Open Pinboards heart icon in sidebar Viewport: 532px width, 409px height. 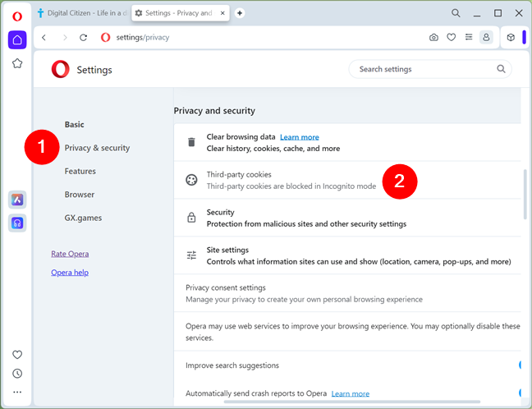point(17,355)
